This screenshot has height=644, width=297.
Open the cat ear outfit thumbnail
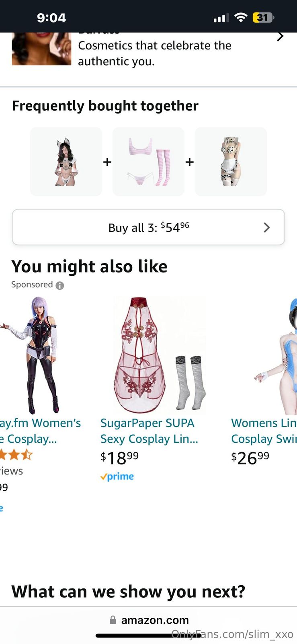[66, 161]
